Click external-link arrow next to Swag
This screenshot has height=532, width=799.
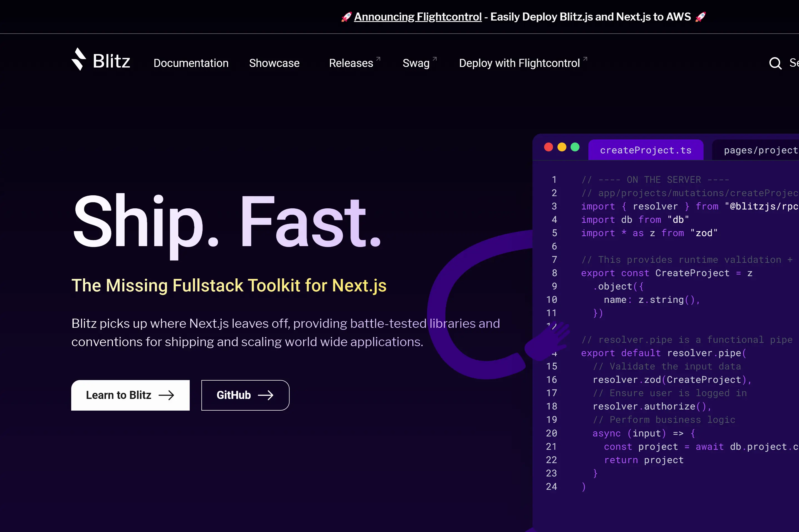click(x=435, y=59)
